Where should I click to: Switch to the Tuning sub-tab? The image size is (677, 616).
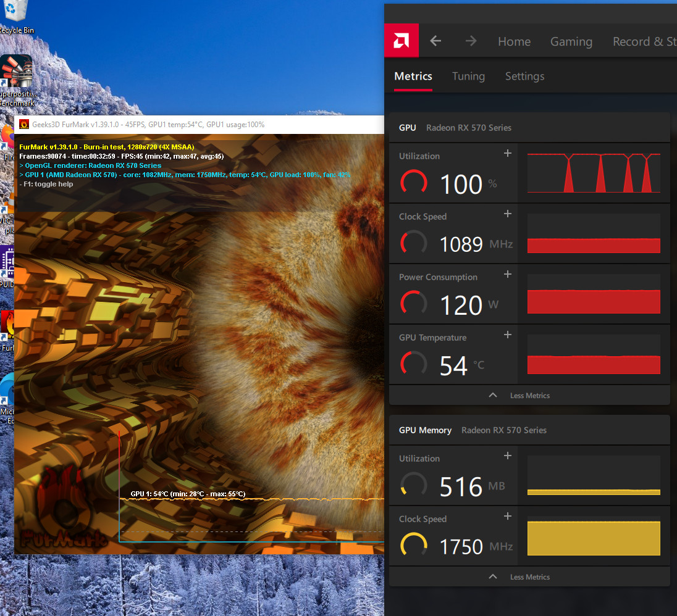[x=468, y=77]
